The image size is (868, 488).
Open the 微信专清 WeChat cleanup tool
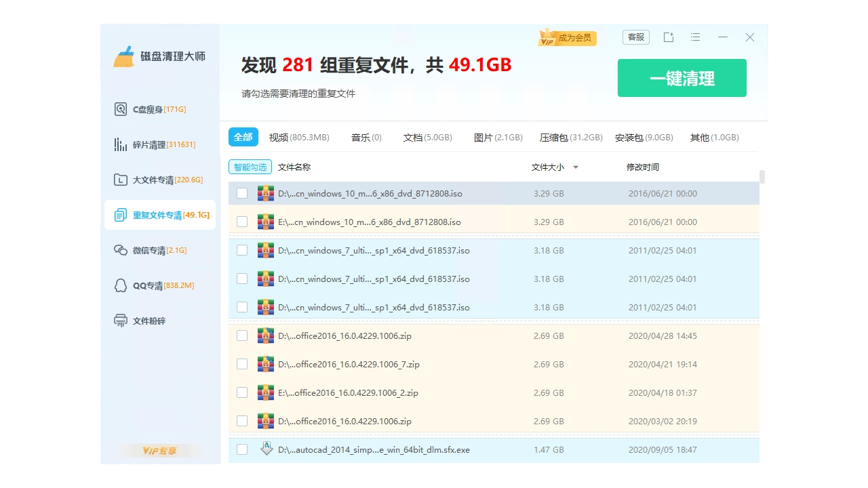[153, 249]
